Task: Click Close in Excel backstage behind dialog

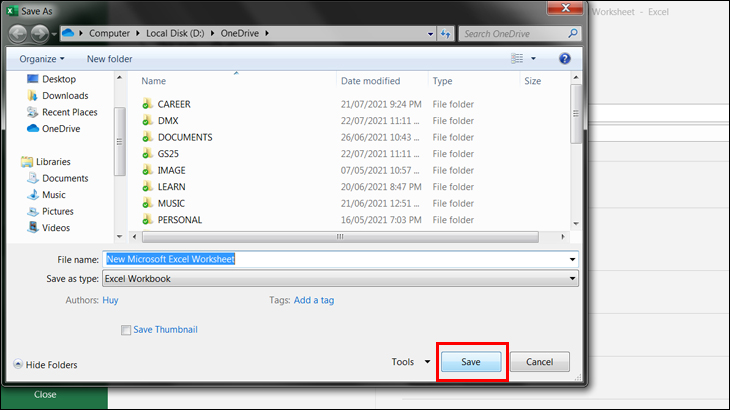Action: (45, 395)
